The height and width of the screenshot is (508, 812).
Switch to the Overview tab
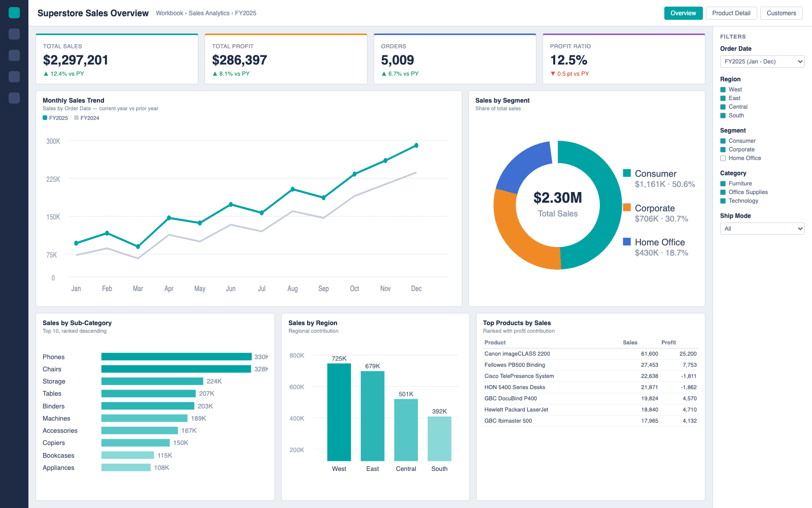(683, 13)
